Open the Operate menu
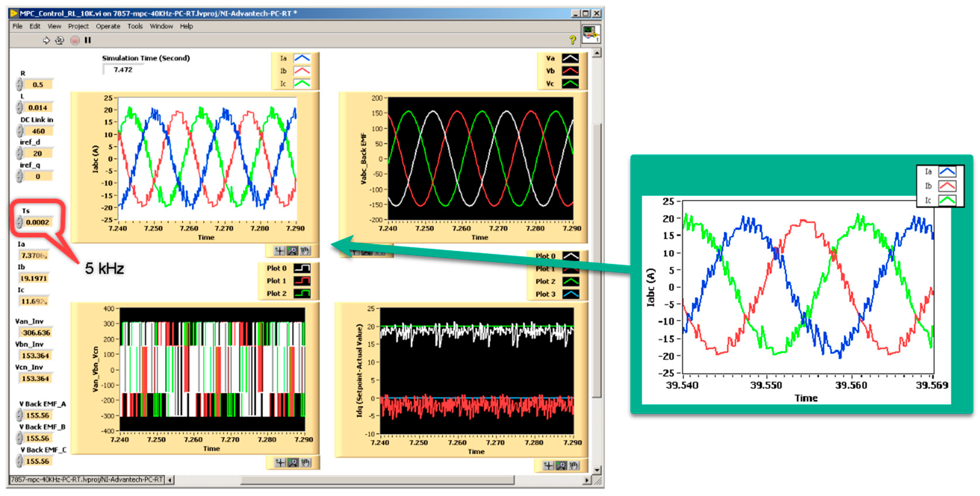 click(x=108, y=26)
